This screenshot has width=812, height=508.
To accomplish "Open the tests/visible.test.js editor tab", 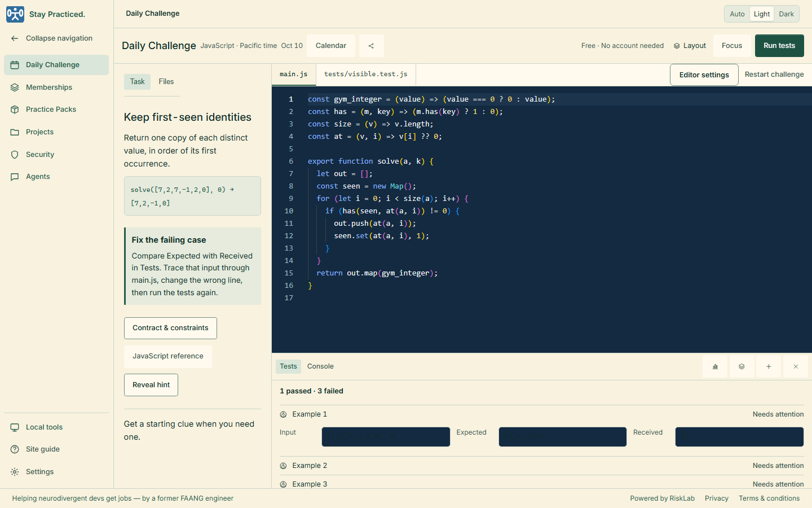I will coord(365,75).
